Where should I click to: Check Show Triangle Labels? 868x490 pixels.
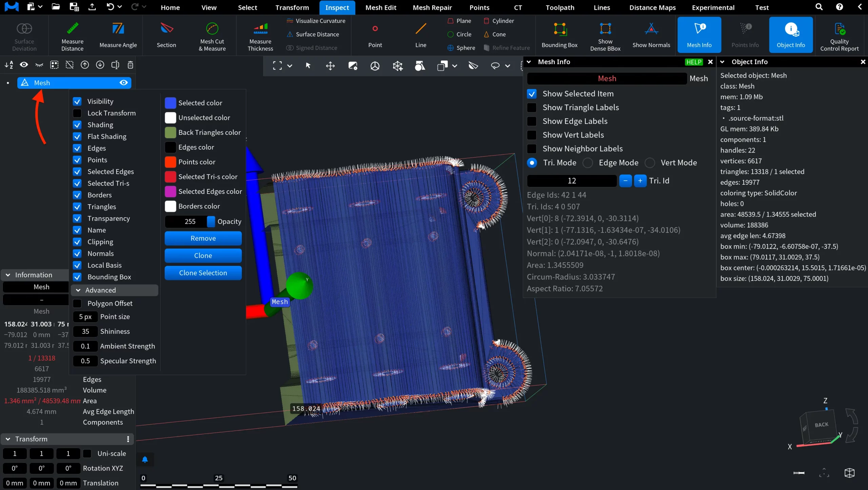pyautogui.click(x=532, y=107)
